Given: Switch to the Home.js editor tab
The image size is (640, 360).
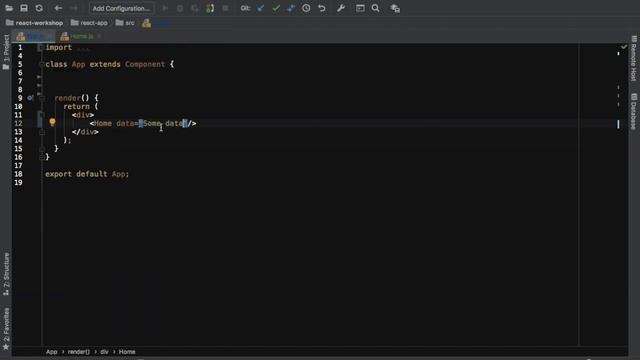Looking at the screenshot, I should click(x=78, y=36).
